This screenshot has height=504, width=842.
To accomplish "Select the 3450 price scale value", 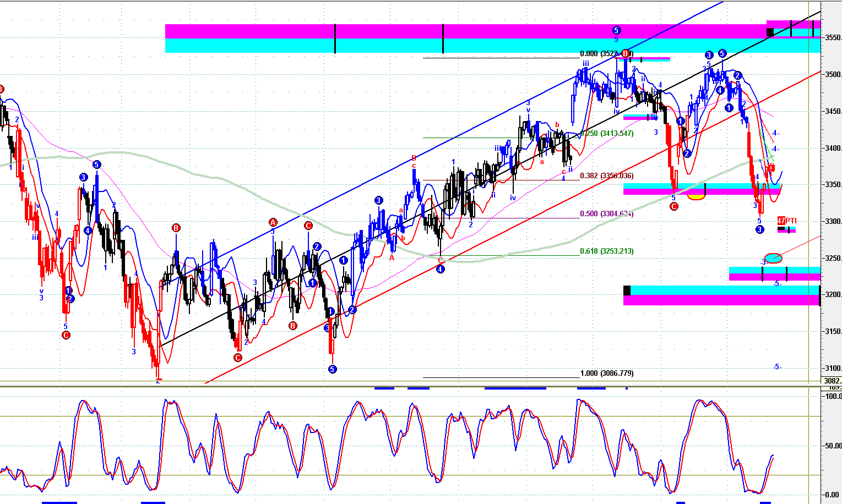I will tap(833, 112).
